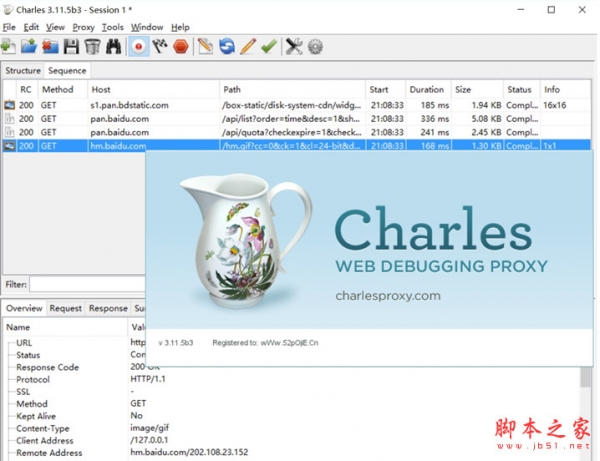Select the s1.pan.bdstatic.com request row
Viewport: 600px width, 461px height.
(x=297, y=105)
